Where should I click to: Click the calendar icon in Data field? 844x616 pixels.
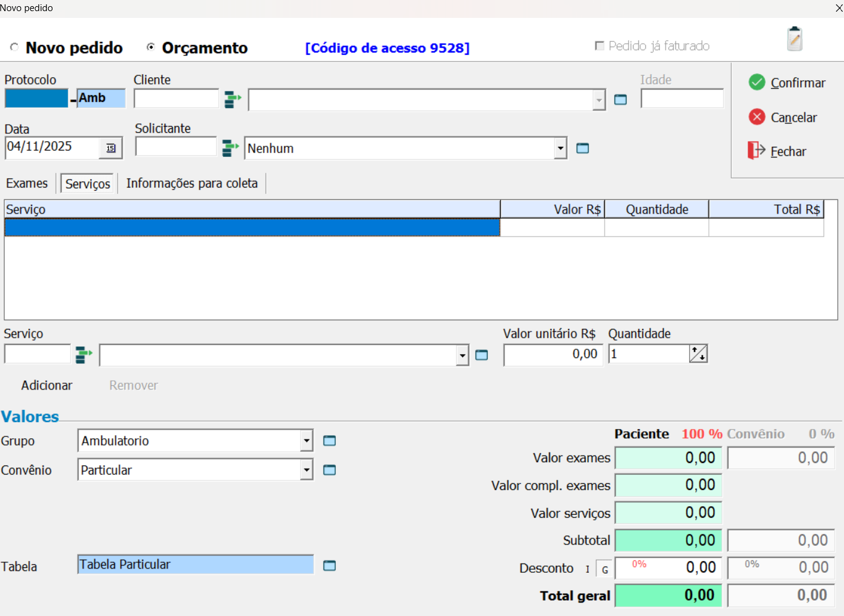click(x=111, y=148)
